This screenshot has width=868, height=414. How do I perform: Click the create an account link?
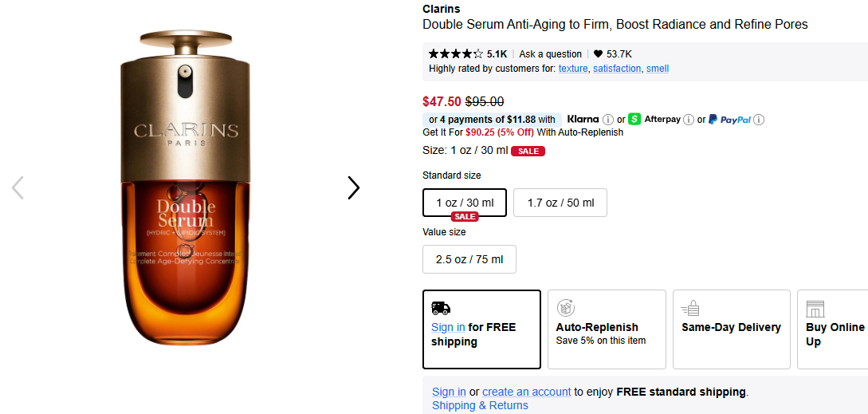(526, 392)
